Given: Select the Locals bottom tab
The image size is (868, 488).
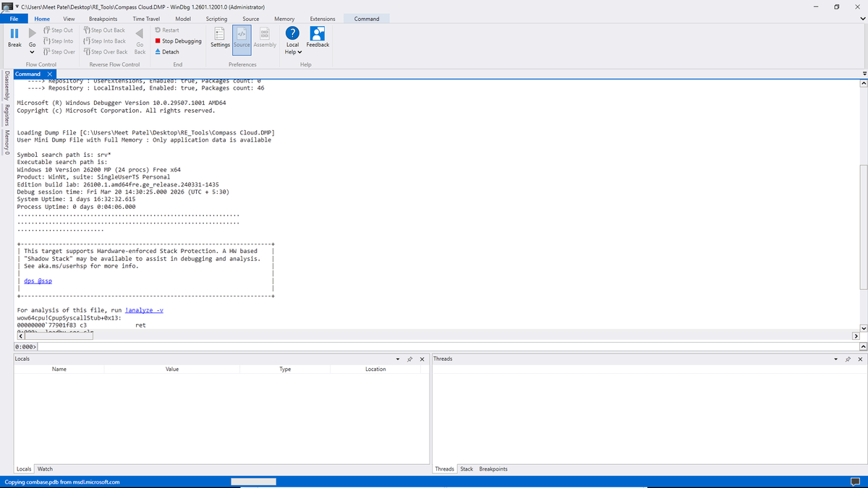Looking at the screenshot, I should tap(24, 469).
